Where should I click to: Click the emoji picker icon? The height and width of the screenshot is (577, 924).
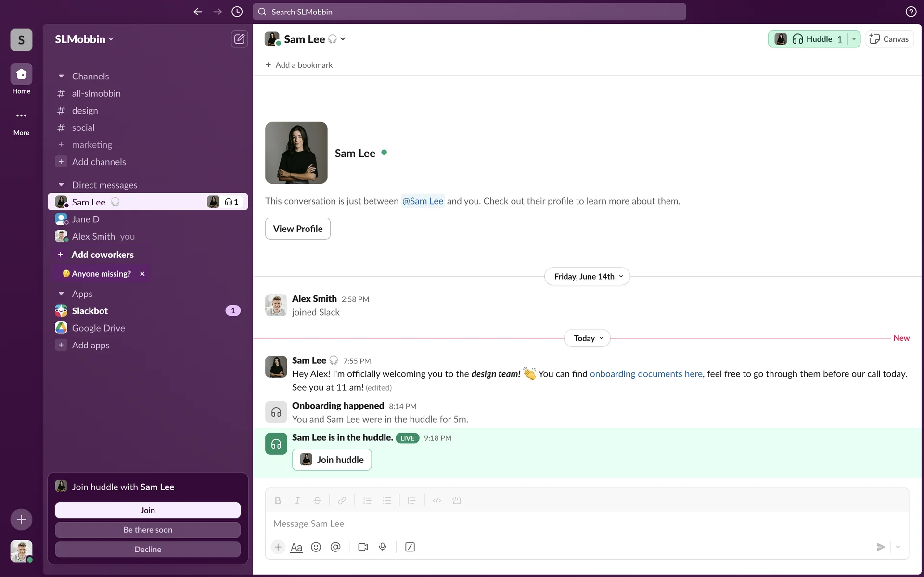click(316, 547)
